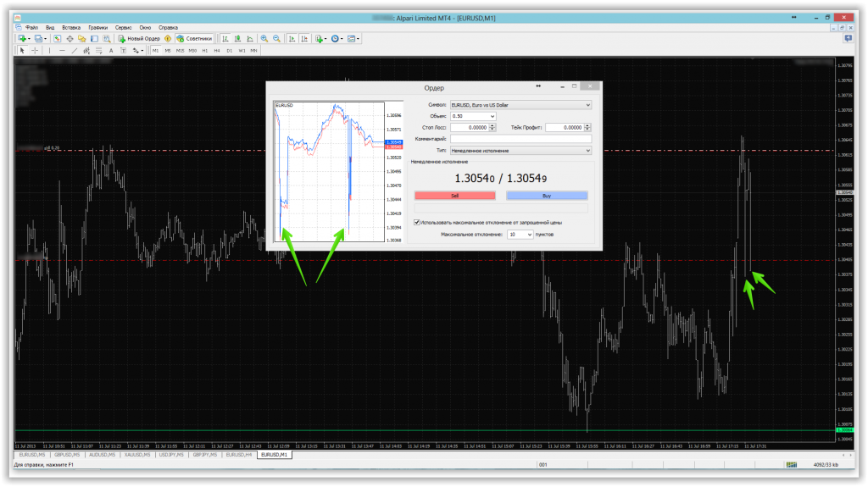Uncheck the maximum deviation from price checkbox
This screenshot has width=868, height=487.
coord(416,223)
